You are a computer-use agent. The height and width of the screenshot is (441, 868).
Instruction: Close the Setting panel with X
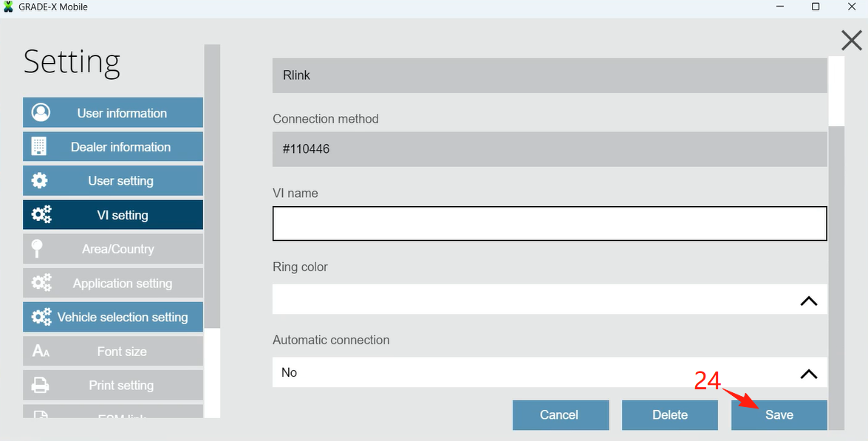(851, 41)
